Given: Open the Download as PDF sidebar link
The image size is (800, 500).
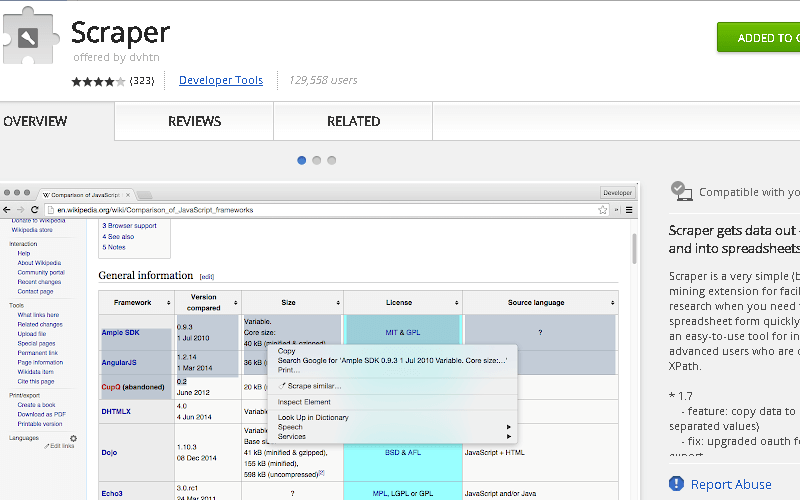Looking at the screenshot, I should point(42,414).
